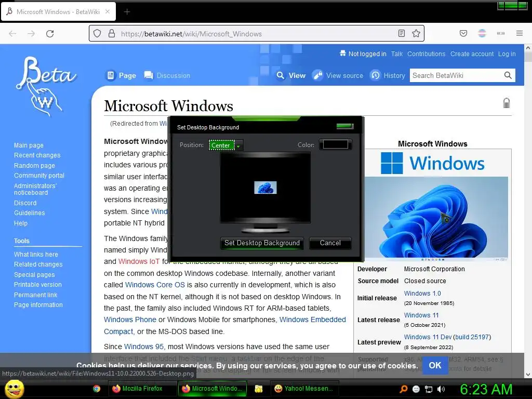
Task: Open the Windows IoT red link
Action: click(139, 262)
